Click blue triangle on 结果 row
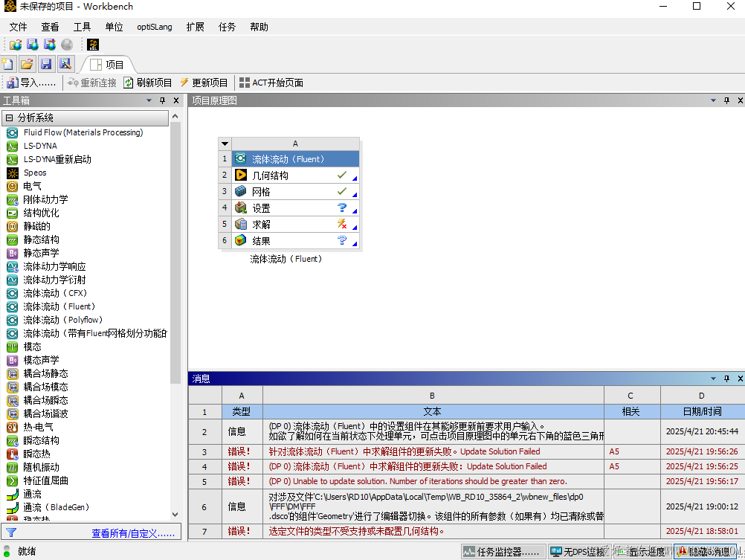The width and height of the screenshot is (745, 560). pyautogui.click(x=355, y=244)
